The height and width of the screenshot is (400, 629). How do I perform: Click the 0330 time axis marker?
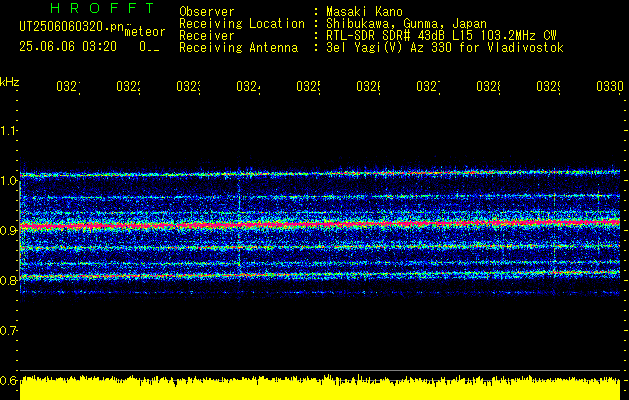pos(610,86)
